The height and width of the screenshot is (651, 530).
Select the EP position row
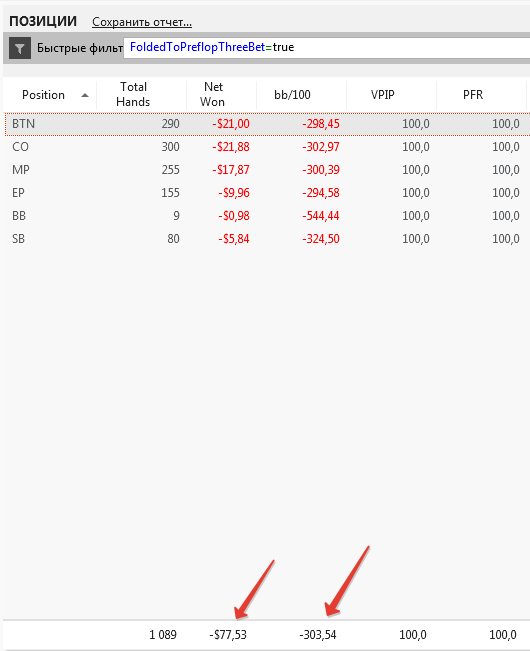pos(267,193)
